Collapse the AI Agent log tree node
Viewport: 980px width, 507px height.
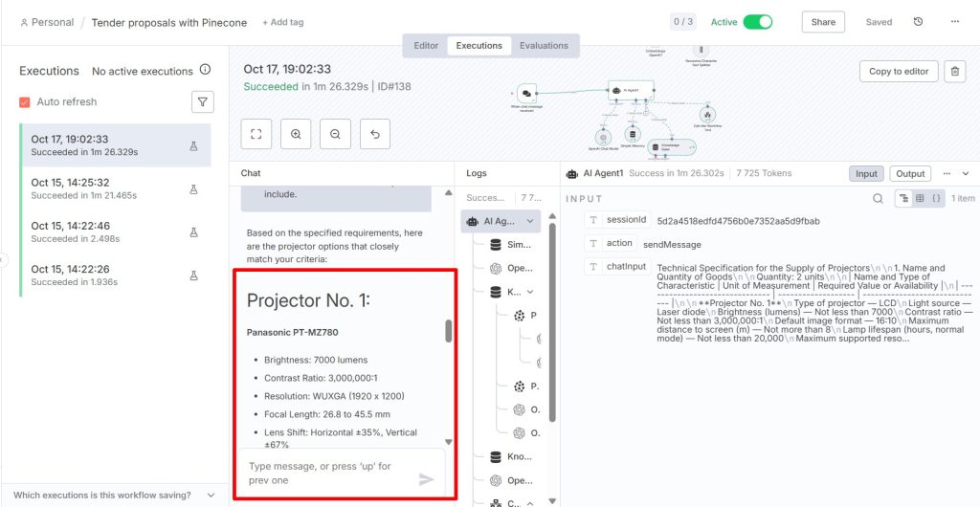tap(531, 221)
